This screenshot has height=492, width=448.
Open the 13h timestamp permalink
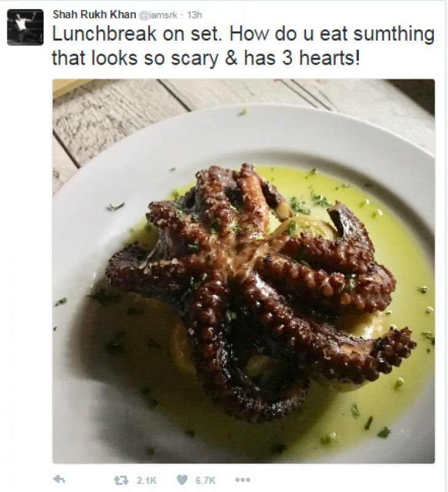click(x=194, y=15)
